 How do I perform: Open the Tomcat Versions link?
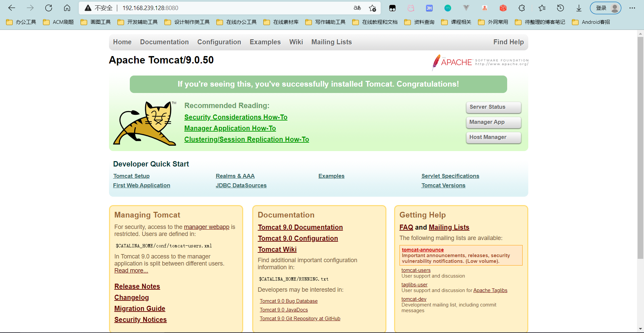point(443,185)
